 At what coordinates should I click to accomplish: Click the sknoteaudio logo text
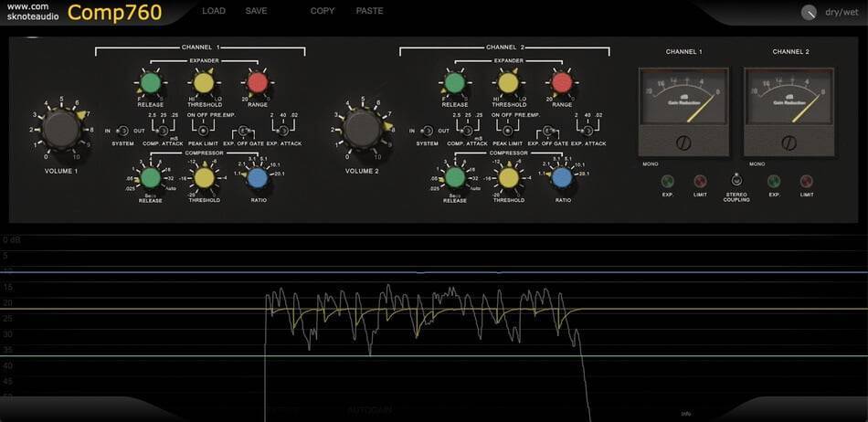coord(33,17)
